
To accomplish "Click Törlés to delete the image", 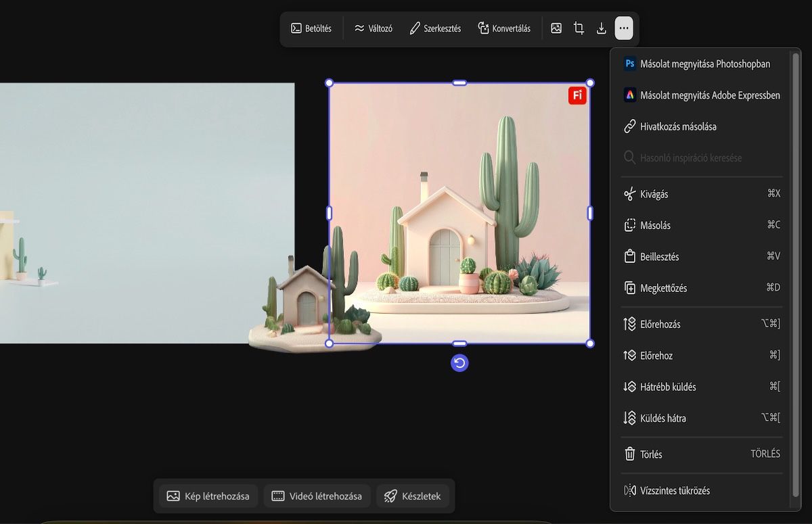I will coord(651,454).
